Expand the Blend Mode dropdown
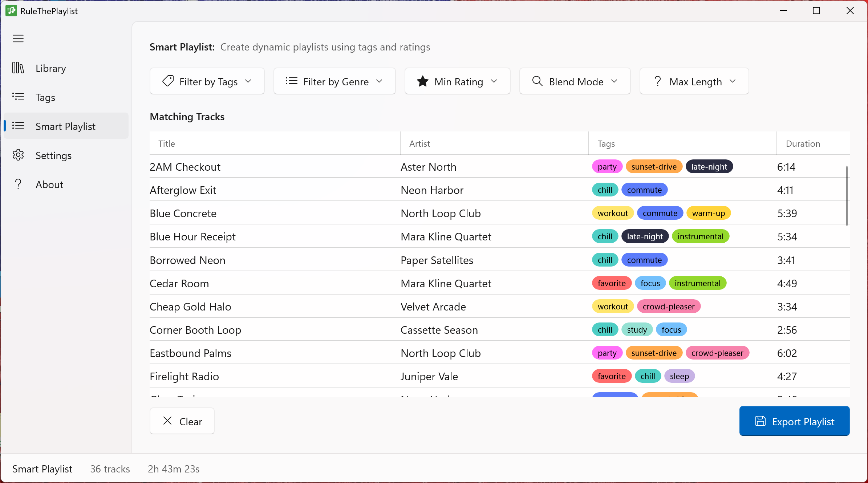Image resolution: width=868 pixels, height=483 pixels. (x=575, y=81)
